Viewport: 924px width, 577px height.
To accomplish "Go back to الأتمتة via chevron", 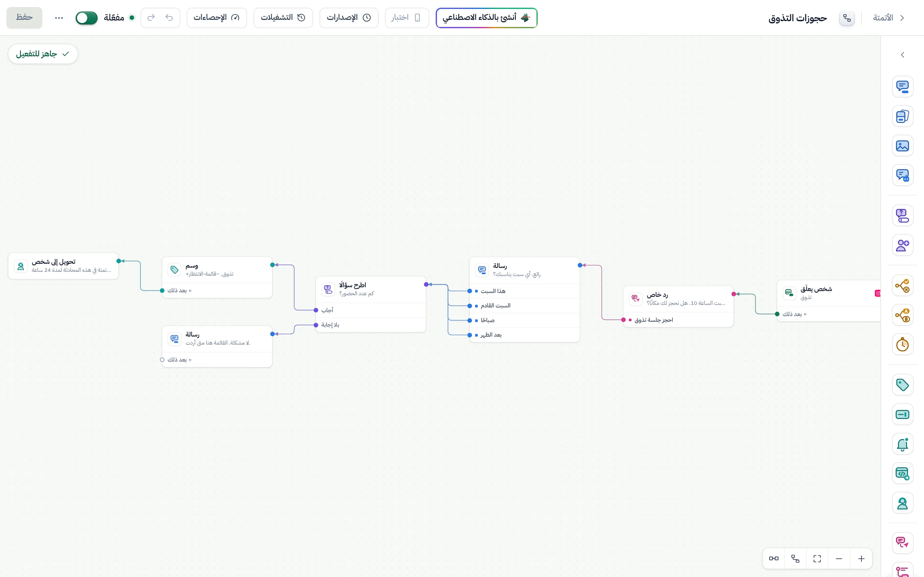I will click(902, 18).
